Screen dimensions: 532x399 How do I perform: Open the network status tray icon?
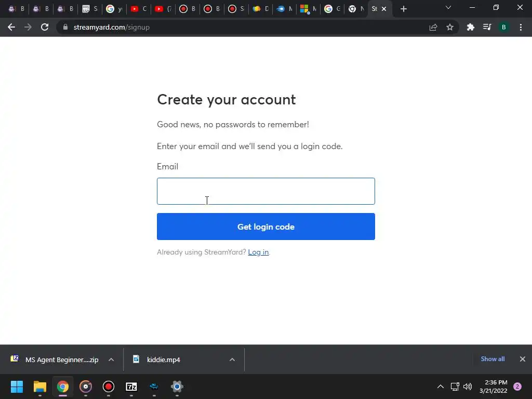pyautogui.click(x=455, y=387)
